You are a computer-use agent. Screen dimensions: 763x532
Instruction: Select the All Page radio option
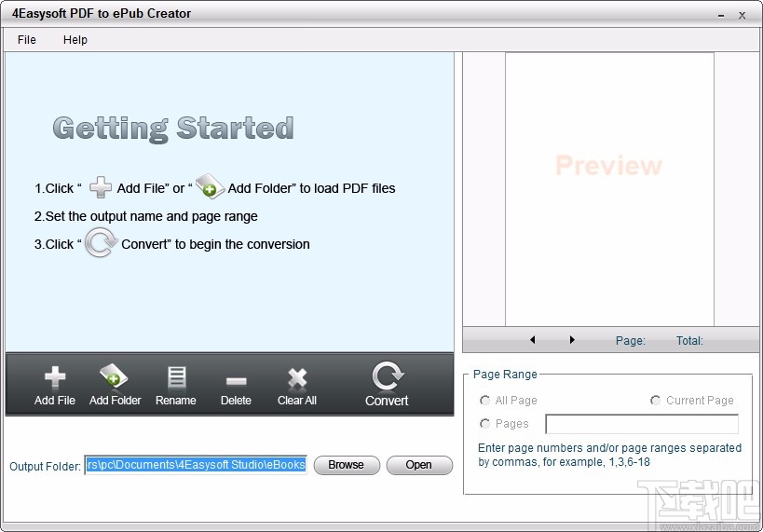click(x=484, y=400)
